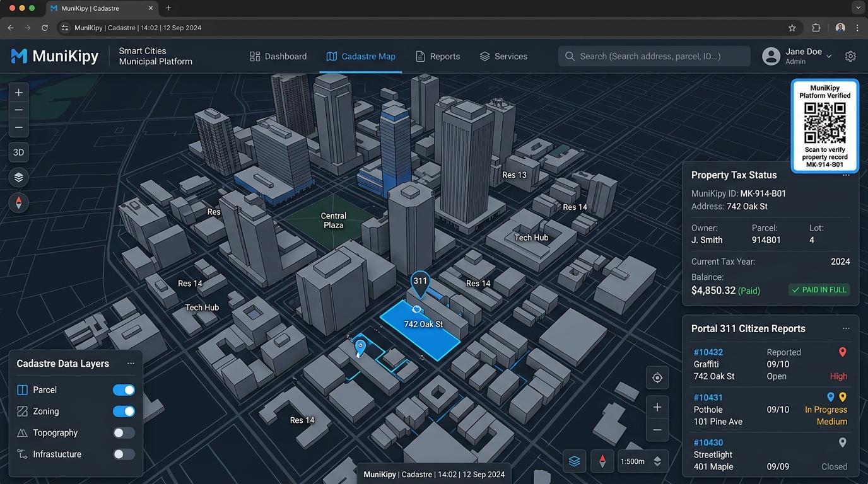The height and width of the screenshot is (484, 868).
Task: Reset orientation with left toolbar compass
Action: click(x=19, y=203)
